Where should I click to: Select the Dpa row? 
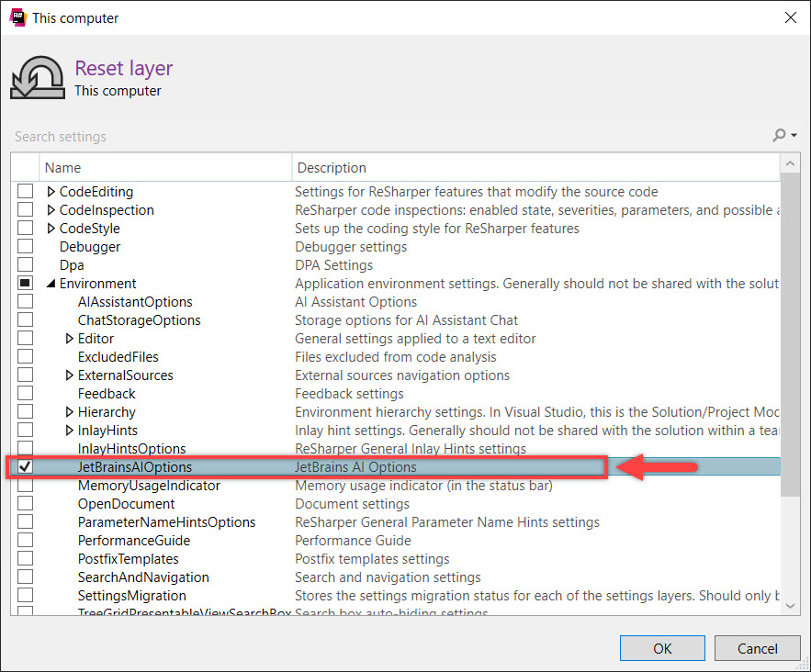coord(396,264)
